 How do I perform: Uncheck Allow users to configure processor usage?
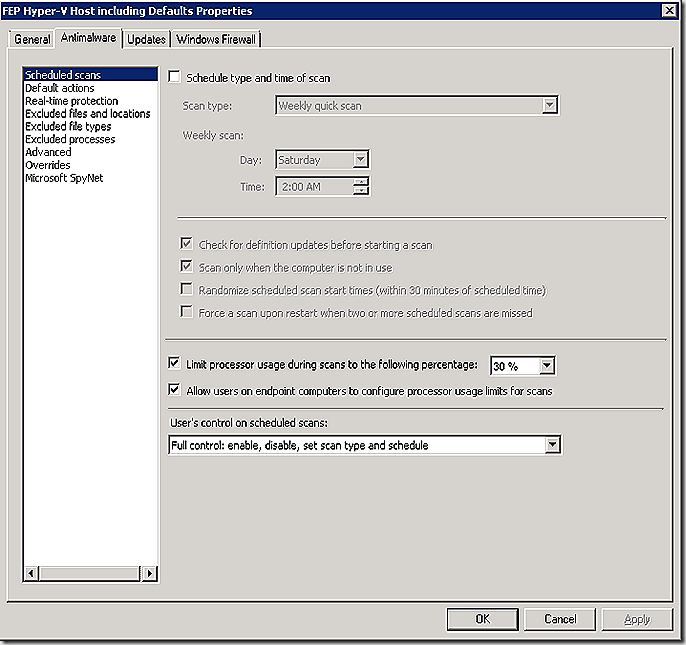[x=174, y=389]
